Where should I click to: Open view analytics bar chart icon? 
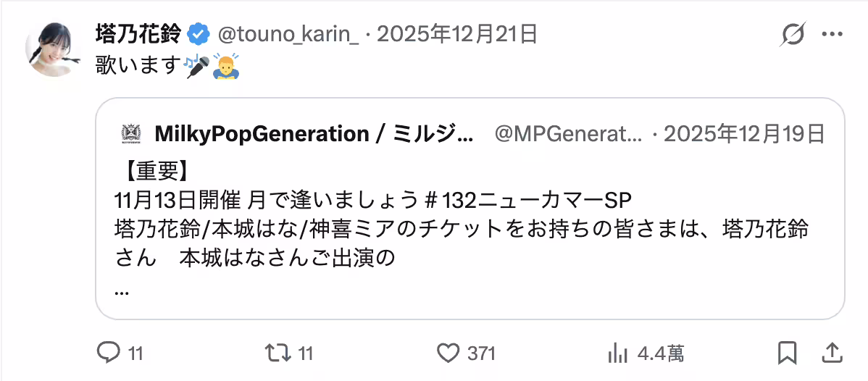617,353
